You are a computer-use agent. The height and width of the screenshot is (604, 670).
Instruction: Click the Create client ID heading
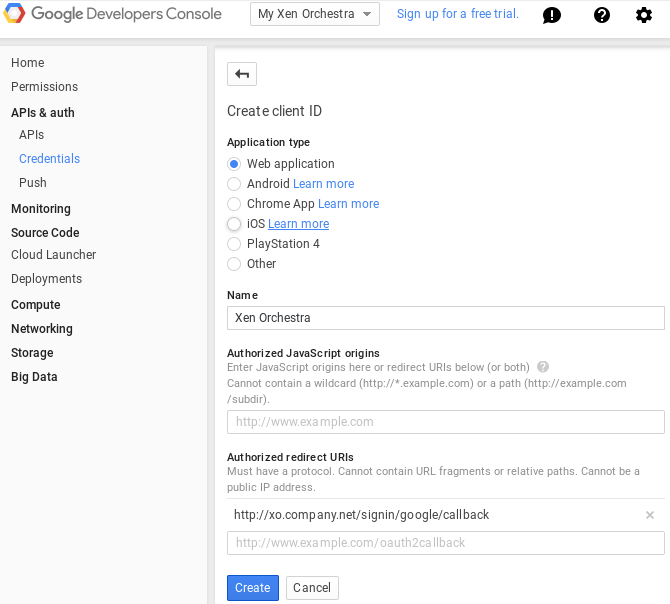(x=274, y=111)
